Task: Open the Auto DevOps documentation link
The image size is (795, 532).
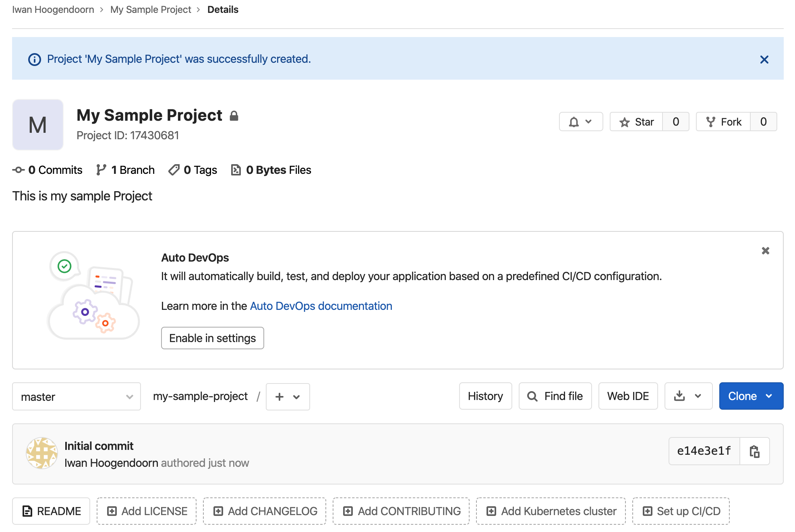Action: 321,306
